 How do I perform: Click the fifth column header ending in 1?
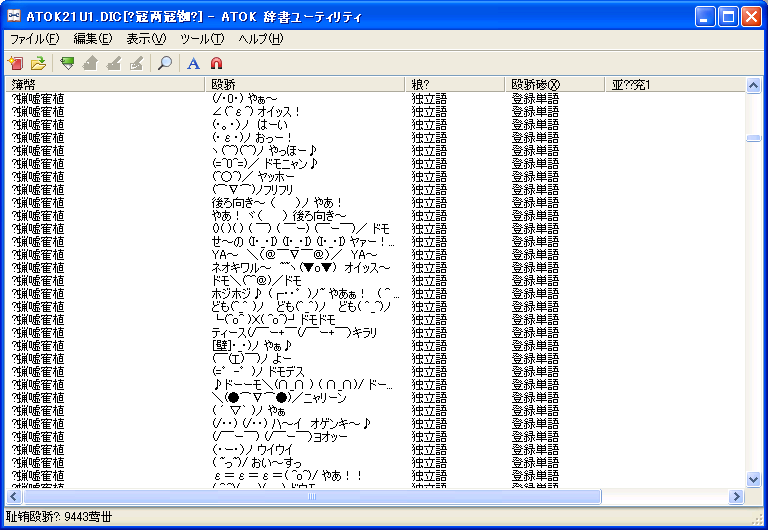click(x=675, y=84)
